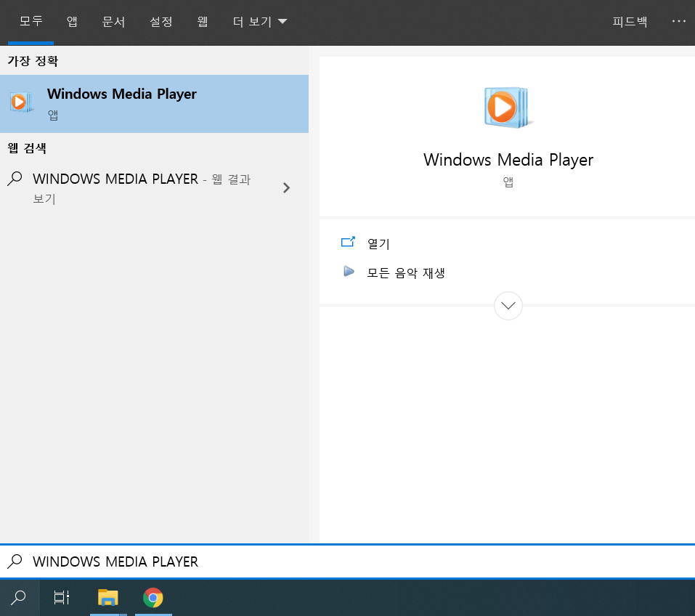The image size is (695, 616).
Task: Click the Windows Media Player title in preview pane
Action: tap(508, 160)
